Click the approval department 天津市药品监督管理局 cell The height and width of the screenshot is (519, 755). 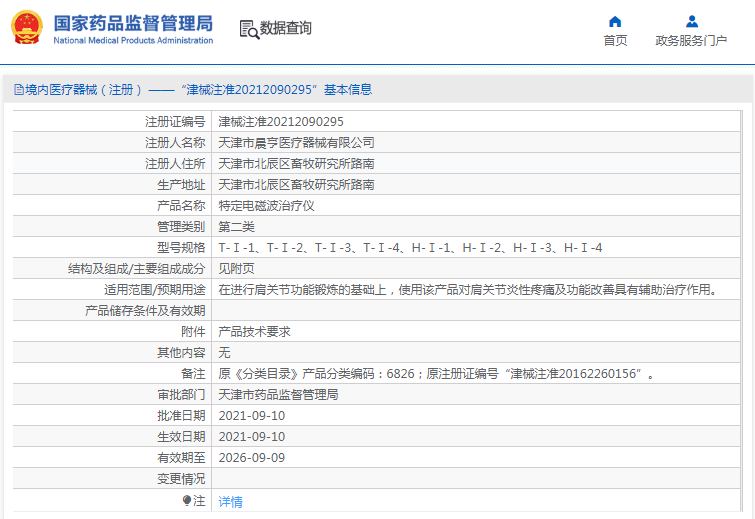(278, 394)
